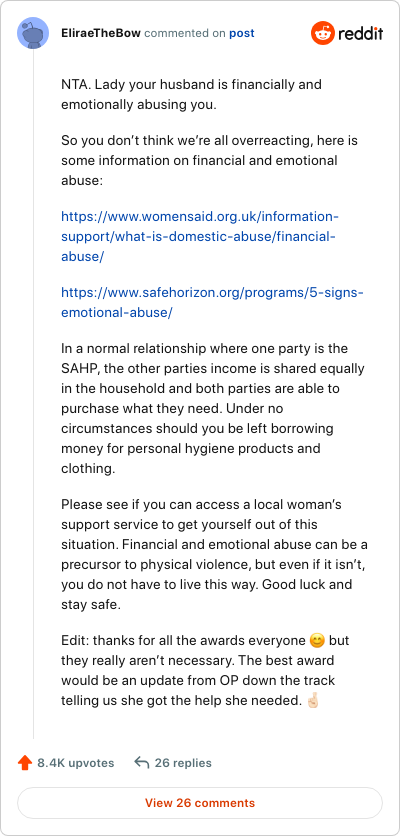
Task: Click the comment thread vertical line
Action: (x=34, y=395)
